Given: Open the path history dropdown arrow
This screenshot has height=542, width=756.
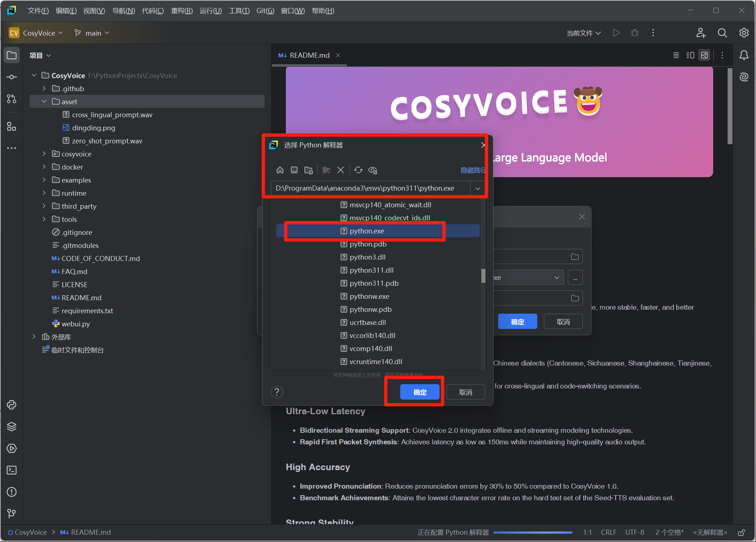Looking at the screenshot, I should (x=477, y=188).
